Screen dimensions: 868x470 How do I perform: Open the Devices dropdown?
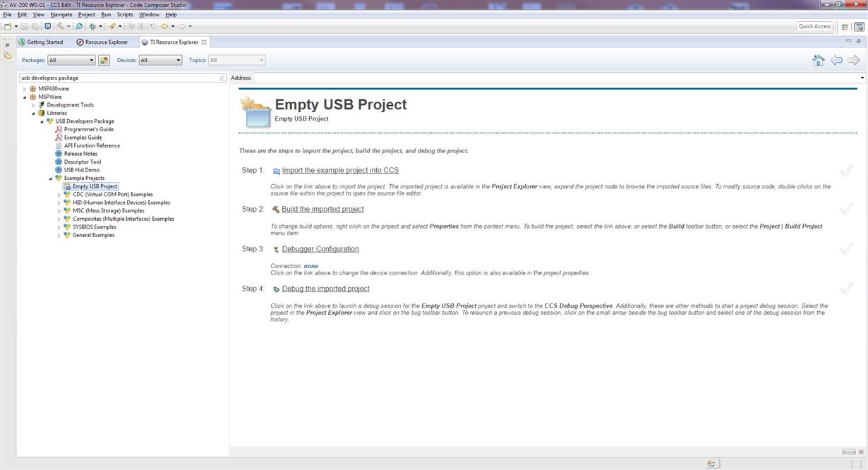(x=160, y=60)
